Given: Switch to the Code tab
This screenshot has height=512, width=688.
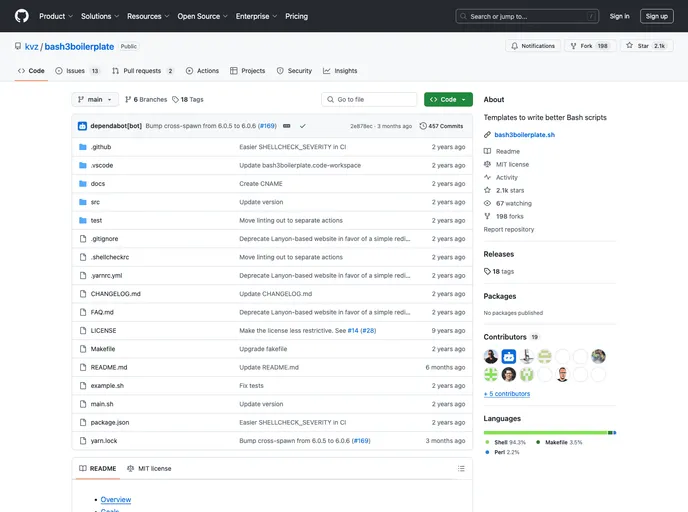Looking at the screenshot, I should [31, 71].
